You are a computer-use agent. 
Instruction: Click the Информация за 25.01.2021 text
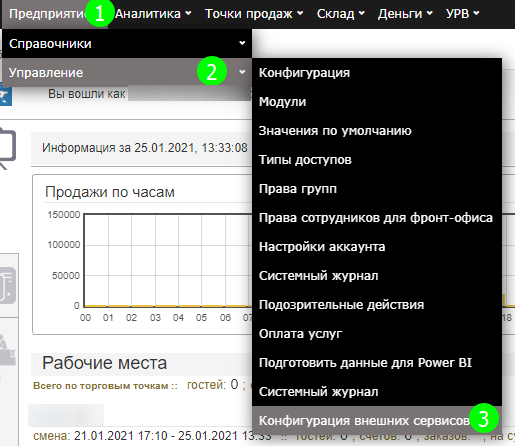coord(145,148)
